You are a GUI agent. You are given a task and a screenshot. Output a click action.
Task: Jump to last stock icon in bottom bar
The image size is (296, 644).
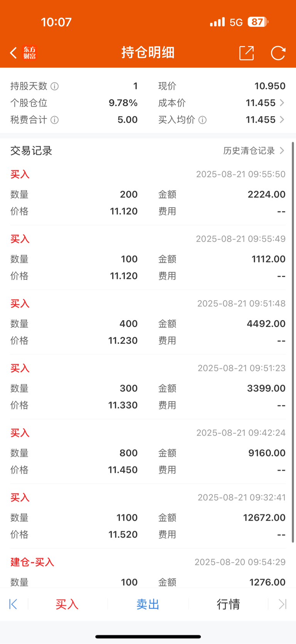283,604
